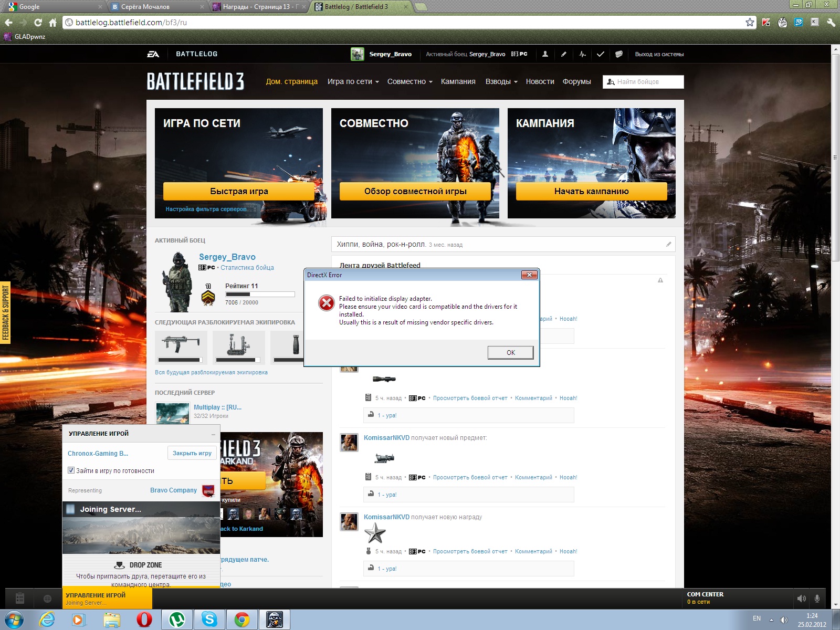Screen dimensions: 840x630
Task: Toggle 'Зайти в игру по готовности' checkbox
Action: (71, 470)
